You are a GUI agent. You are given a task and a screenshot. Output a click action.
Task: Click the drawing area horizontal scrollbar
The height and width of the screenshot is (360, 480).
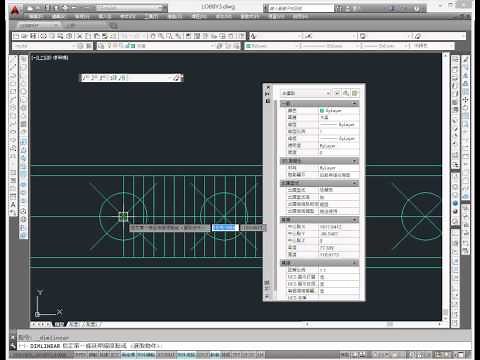[x=373, y=324]
